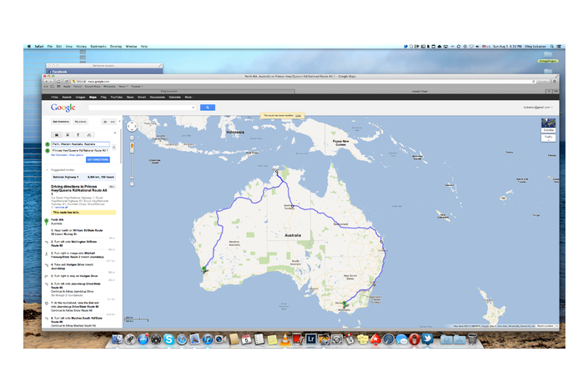Viewport: 588px width, 392px height.
Task: Open Gmail account dropdown menu
Action: (538, 108)
